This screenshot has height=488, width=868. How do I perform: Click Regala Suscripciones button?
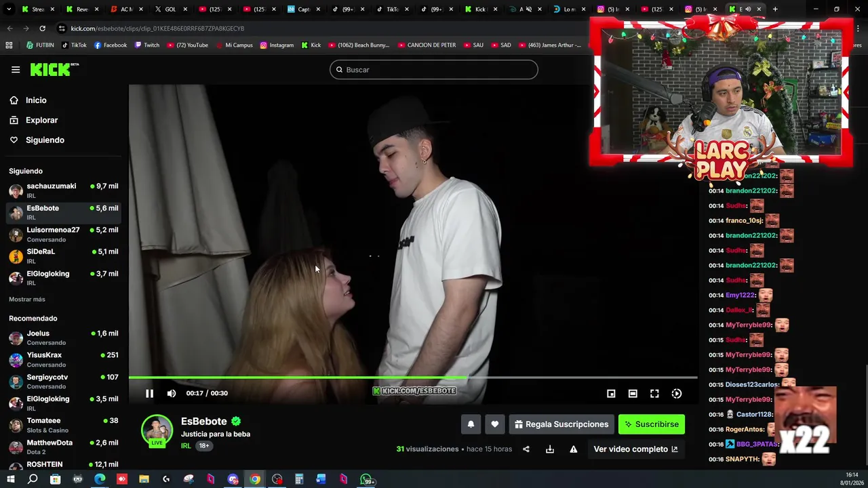[x=561, y=424]
